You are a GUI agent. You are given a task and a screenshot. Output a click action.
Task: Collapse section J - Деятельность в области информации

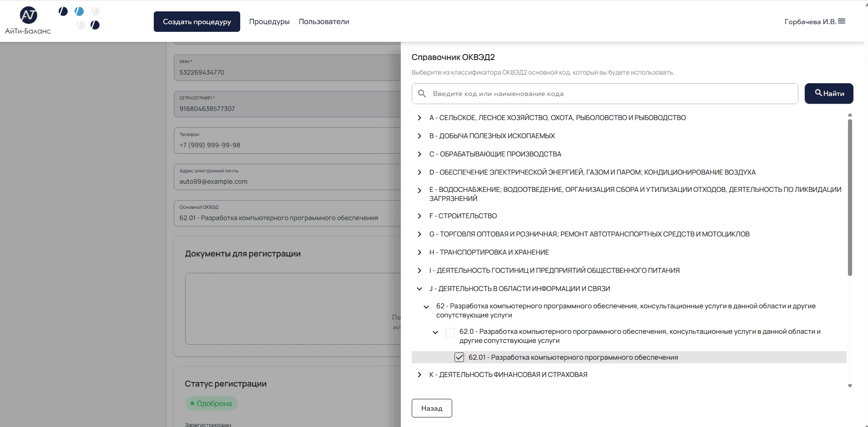pyautogui.click(x=419, y=289)
